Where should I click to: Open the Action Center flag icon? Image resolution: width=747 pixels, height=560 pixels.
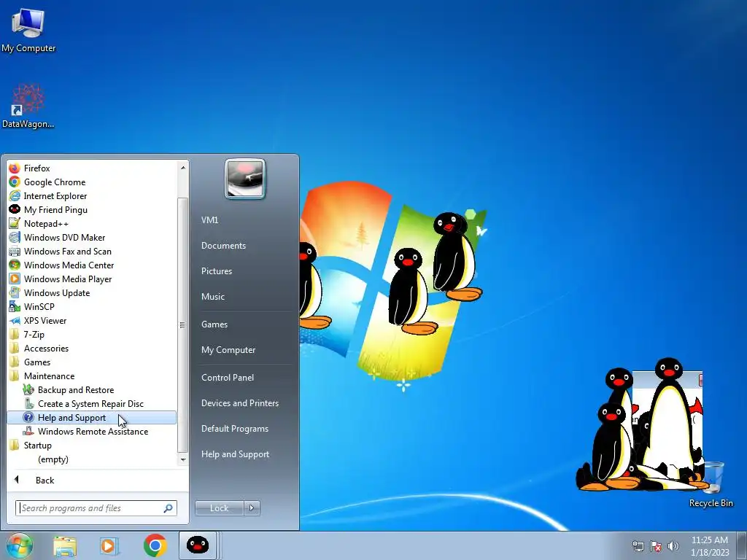click(x=656, y=546)
